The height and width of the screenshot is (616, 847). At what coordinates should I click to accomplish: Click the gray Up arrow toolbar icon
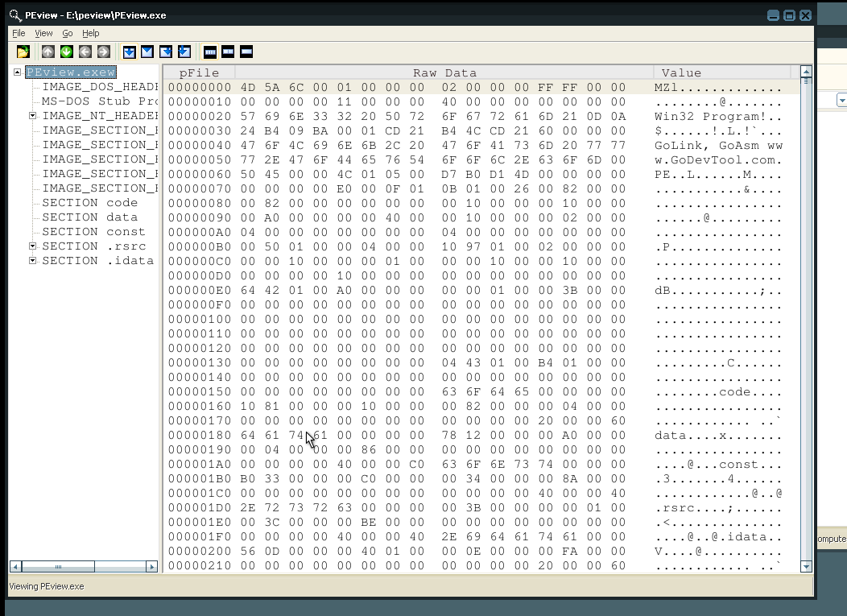click(48, 52)
